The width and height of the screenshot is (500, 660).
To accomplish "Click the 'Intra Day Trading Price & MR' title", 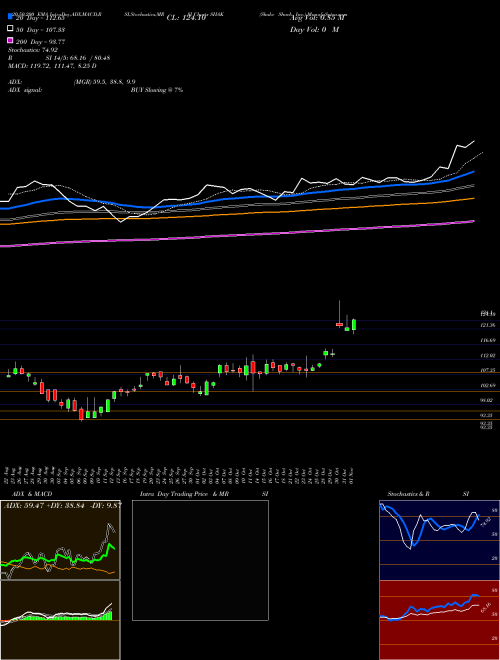I will [184, 494].
